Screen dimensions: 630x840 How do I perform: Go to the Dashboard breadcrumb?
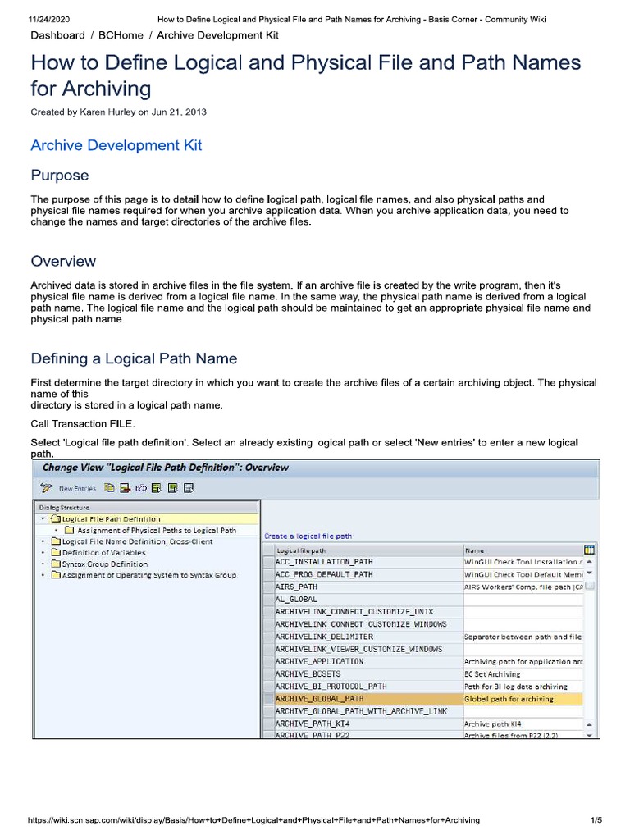(57, 35)
